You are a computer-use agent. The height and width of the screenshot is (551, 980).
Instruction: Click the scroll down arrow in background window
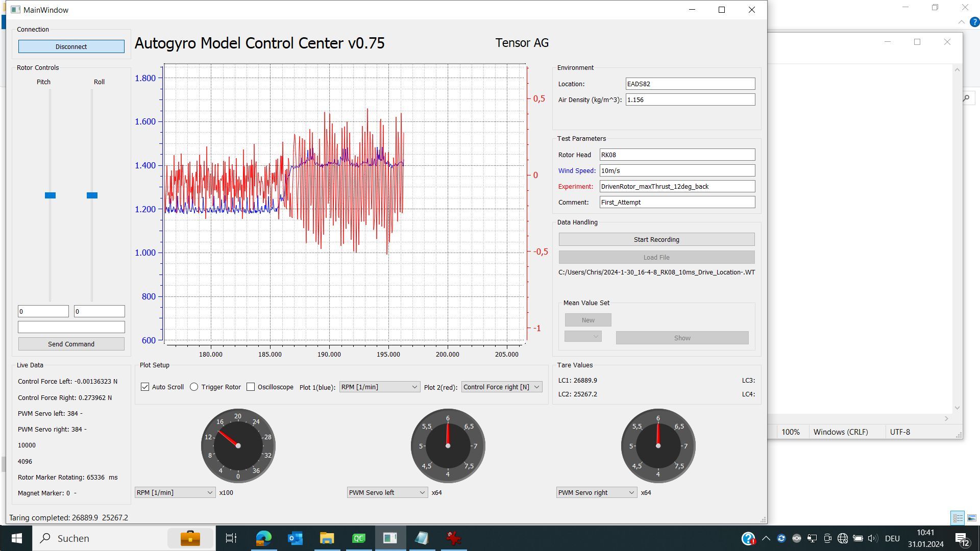958,408
